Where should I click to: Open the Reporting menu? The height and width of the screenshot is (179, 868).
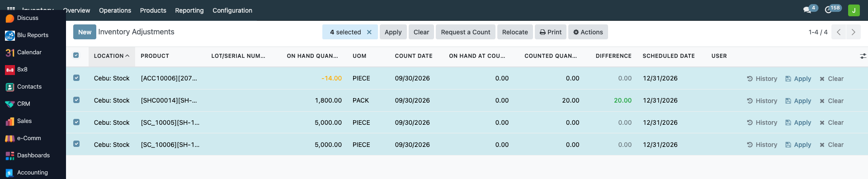189,10
